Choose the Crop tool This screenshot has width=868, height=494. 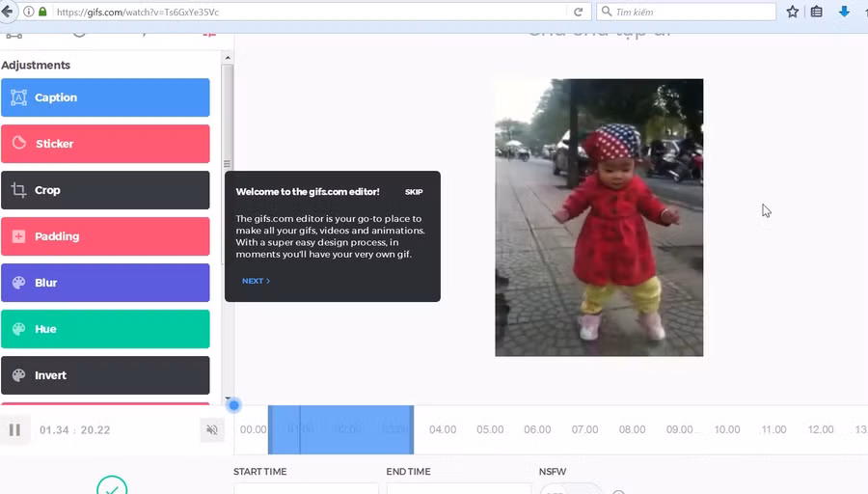click(105, 190)
